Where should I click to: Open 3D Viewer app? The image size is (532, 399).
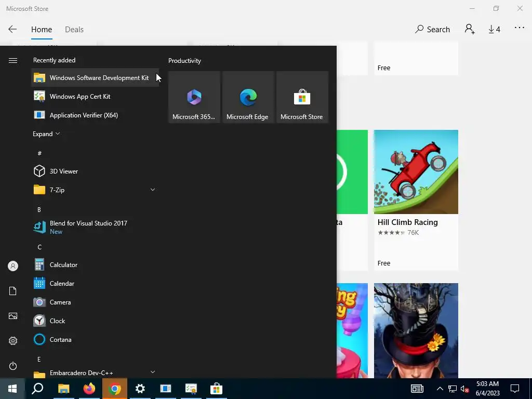95,171
